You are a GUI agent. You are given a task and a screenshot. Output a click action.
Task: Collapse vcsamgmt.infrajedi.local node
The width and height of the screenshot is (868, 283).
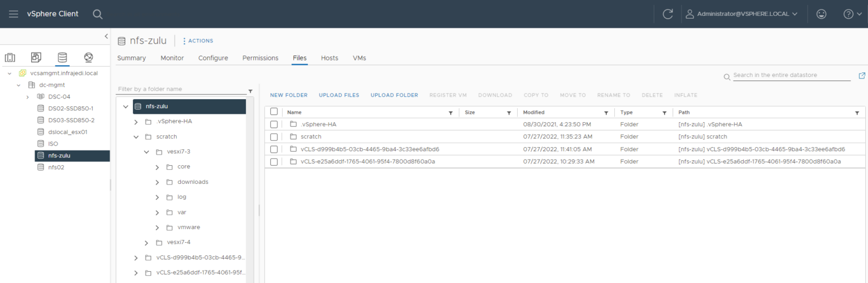pos(10,73)
